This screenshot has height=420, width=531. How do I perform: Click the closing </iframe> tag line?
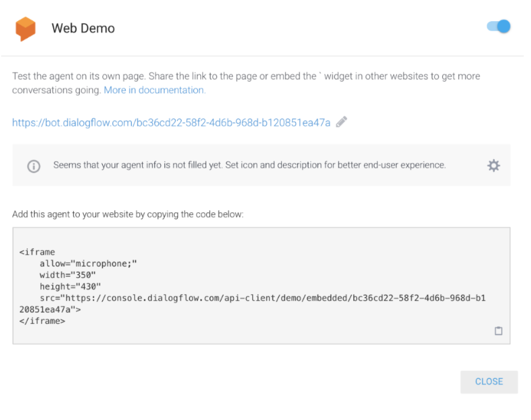pyautogui.click(x=42, y=321)
